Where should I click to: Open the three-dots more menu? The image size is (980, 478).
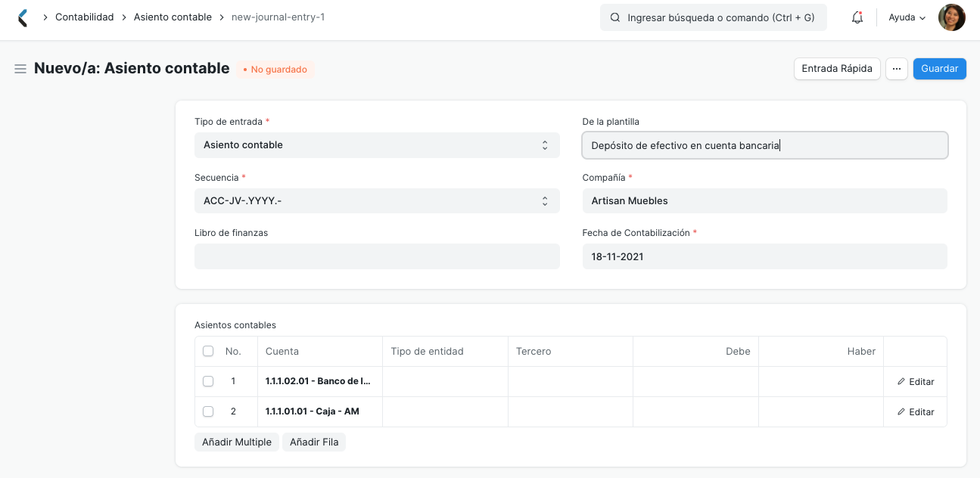896,69
